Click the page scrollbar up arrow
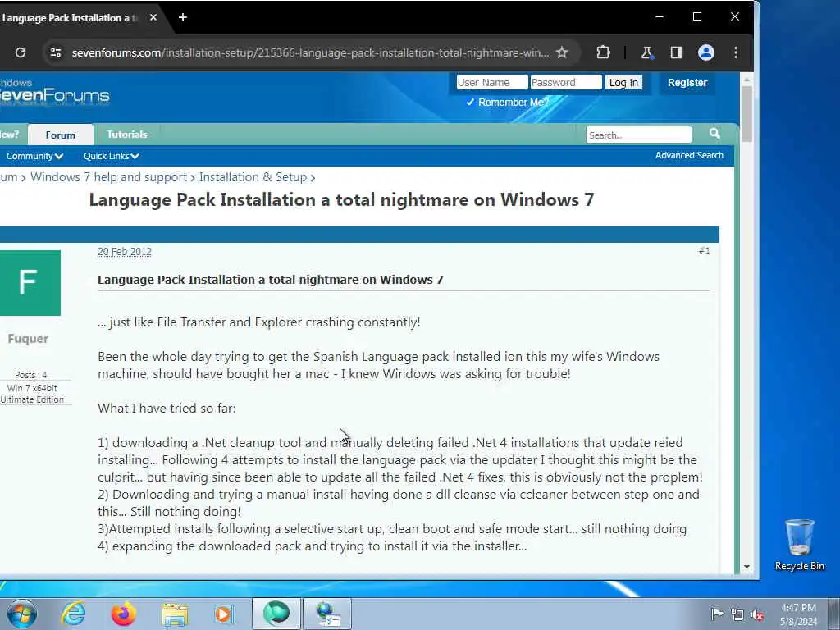This screenshot has width=840, height=630. (746, 80)
